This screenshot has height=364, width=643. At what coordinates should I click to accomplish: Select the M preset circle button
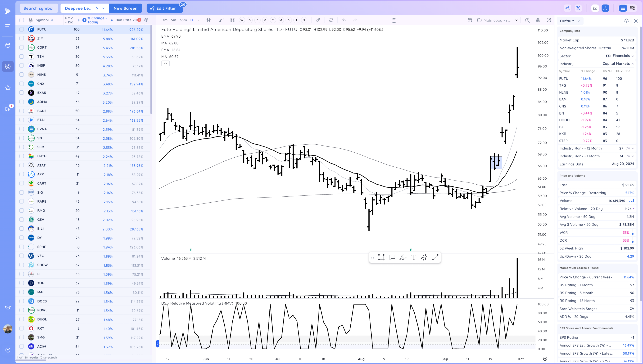281,20
